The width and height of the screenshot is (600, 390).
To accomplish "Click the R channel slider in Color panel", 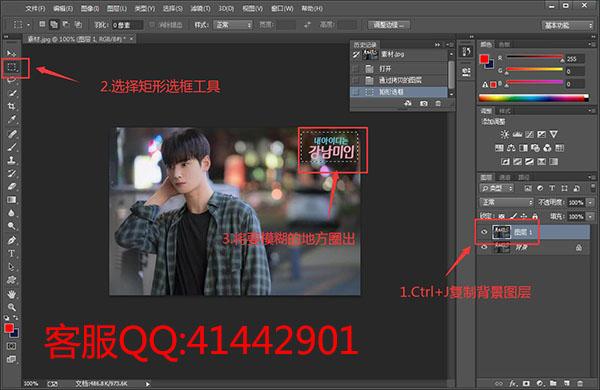I will point(535,57).
